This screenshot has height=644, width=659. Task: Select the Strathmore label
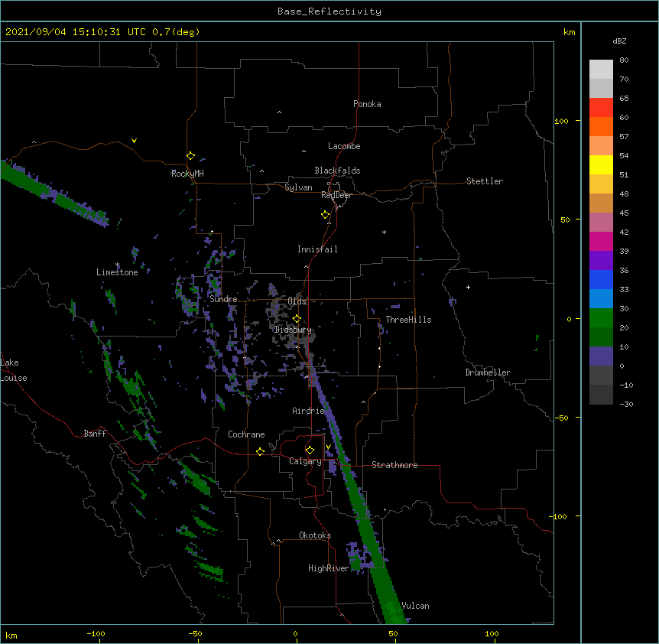[394, 465]
